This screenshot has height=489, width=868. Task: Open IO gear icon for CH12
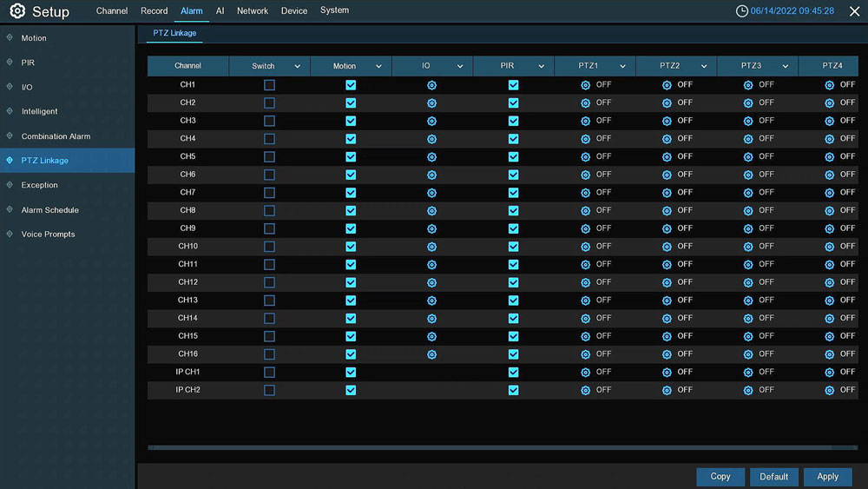click(x=431, y=283)
